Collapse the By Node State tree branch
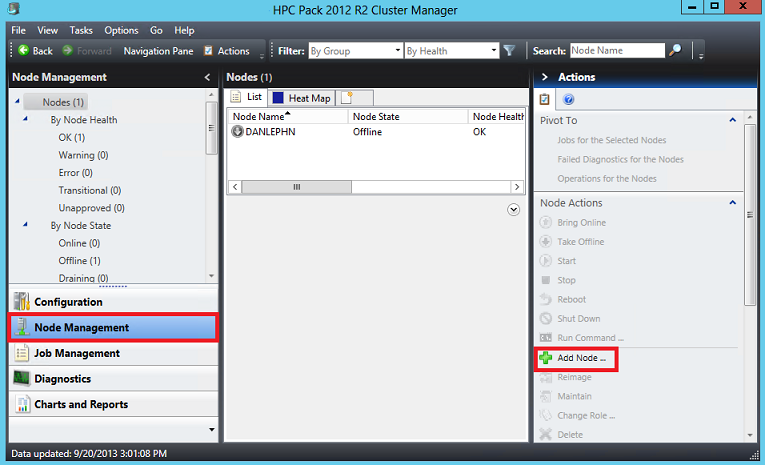765x465 pixels. click(25, 225)
